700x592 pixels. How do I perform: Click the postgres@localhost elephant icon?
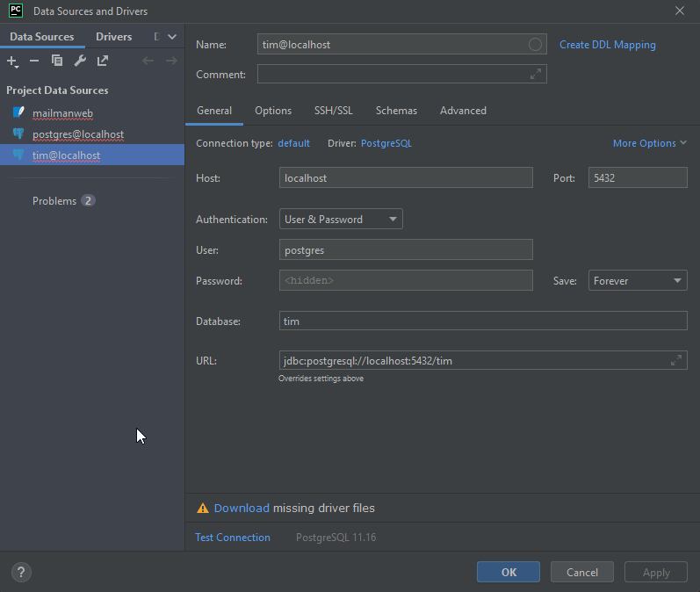point(18,134)
